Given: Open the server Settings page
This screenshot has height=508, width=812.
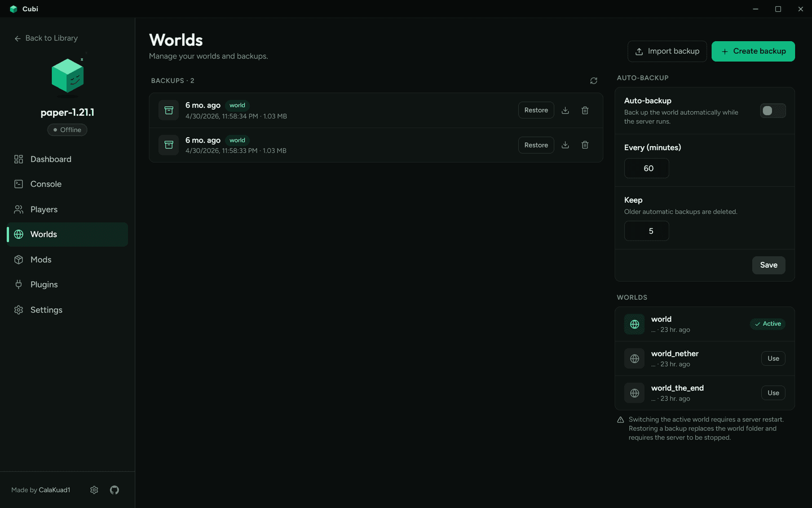Looking at the screenshot, I should coord(68,310).
